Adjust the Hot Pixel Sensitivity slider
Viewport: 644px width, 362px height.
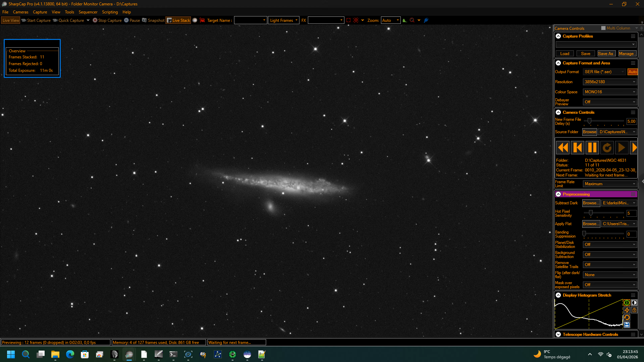591,213
